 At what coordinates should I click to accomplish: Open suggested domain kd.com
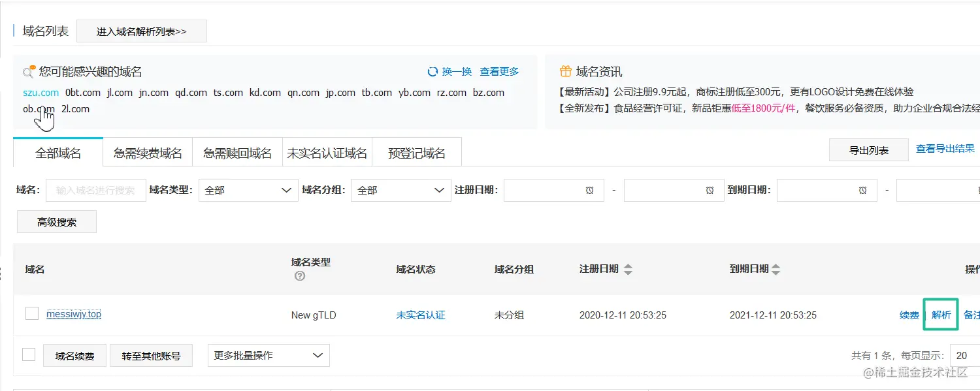pyautogui.click(x=265, y=93)
